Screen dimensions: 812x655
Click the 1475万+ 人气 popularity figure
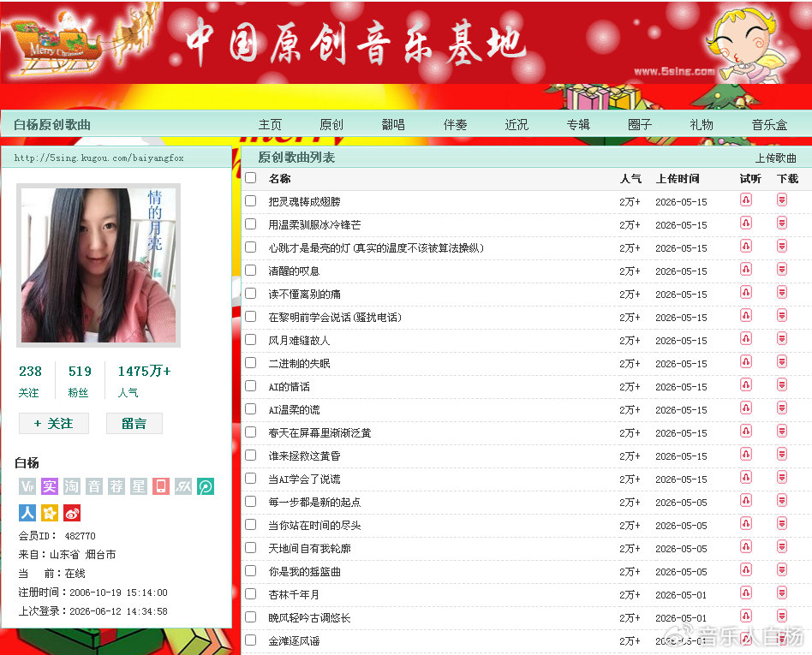pyautogui.click(x=144, y=381)
